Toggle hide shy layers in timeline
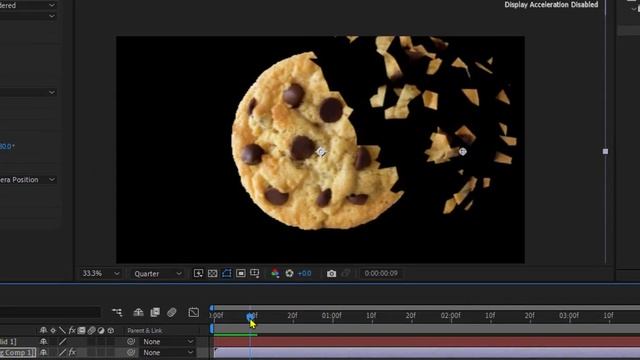Screen dimensions: 640x360 (138, 313)
